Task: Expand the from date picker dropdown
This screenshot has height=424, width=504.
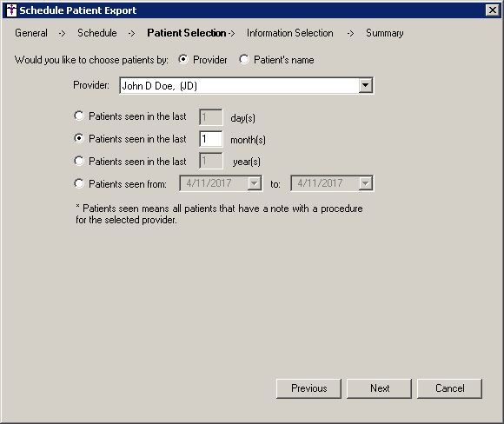Action: 255,183
